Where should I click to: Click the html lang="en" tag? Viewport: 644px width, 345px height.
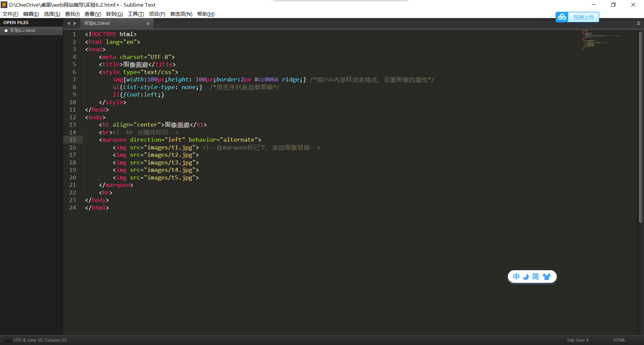[x=112, y=42]
